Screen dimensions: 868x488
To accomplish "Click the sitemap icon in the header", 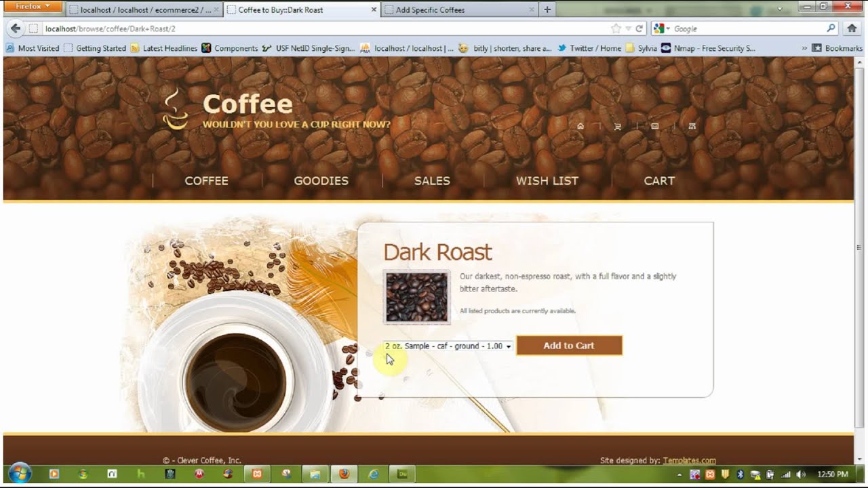I will (692, 126).
